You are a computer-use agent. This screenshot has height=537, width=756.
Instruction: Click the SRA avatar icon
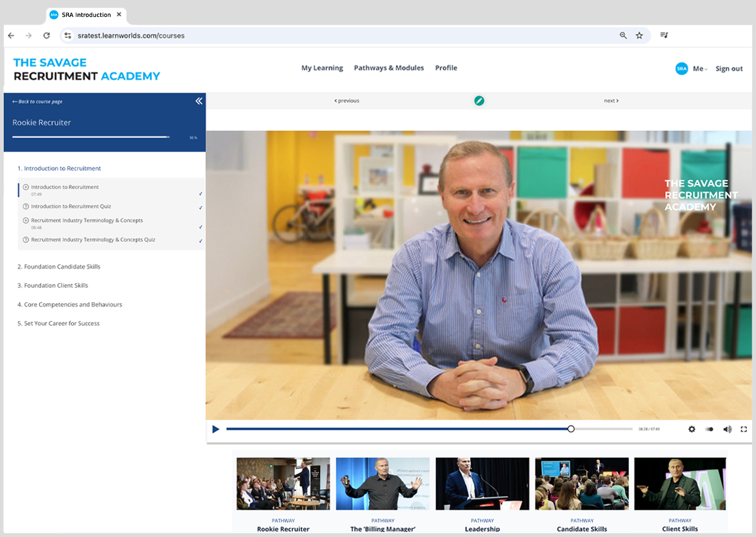click(682, 69)
